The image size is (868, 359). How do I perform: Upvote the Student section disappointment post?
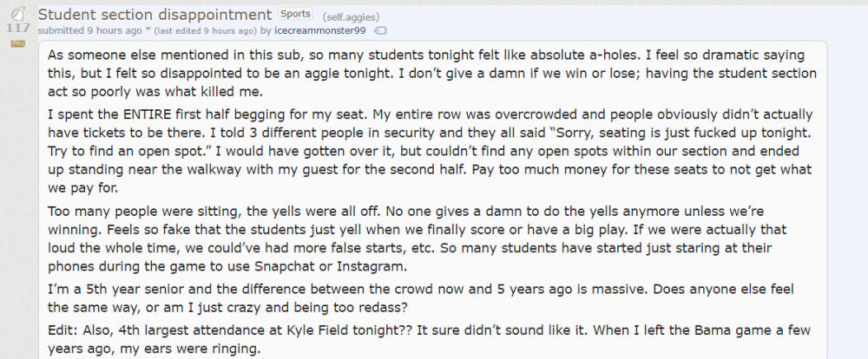pyautogui.click(x=17, y=15)
